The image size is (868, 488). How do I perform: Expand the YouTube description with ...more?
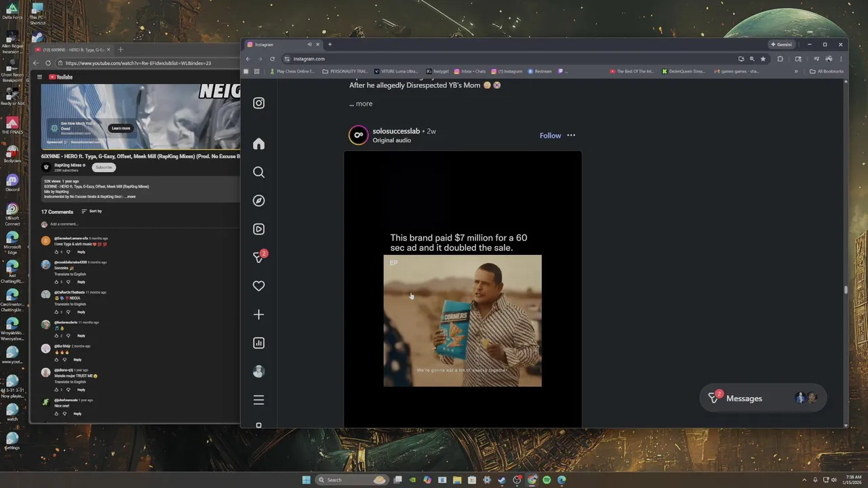tap(130, 197)
